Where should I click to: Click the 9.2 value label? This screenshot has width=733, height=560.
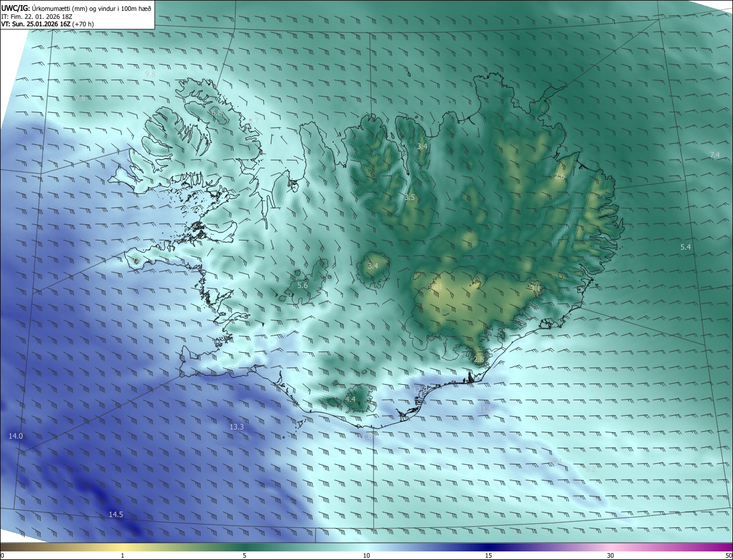click(x=591, y=468)
